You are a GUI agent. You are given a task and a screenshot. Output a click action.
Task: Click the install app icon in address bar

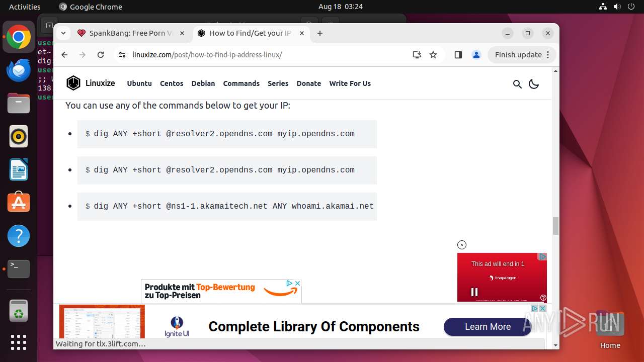click(417, 55)
